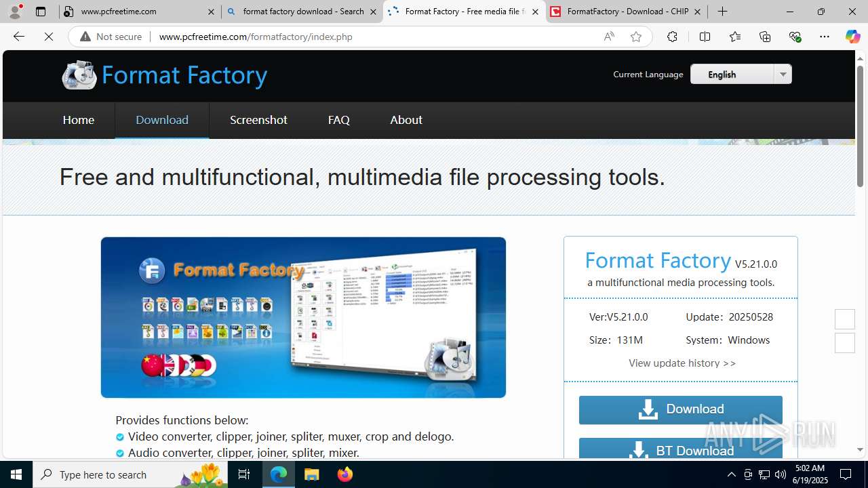Click the blue Download button
Viewport: 868px width, 488px height.
tap(681, 409)
